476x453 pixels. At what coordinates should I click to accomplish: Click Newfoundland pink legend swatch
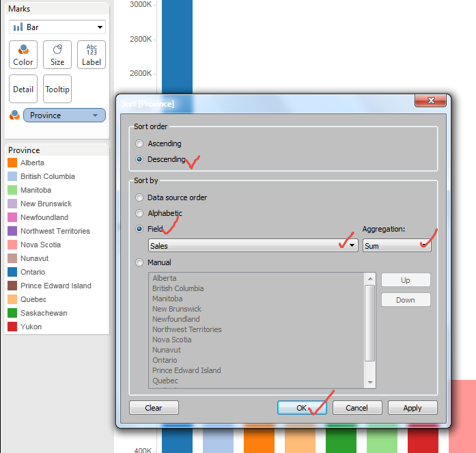coord(12,217)
